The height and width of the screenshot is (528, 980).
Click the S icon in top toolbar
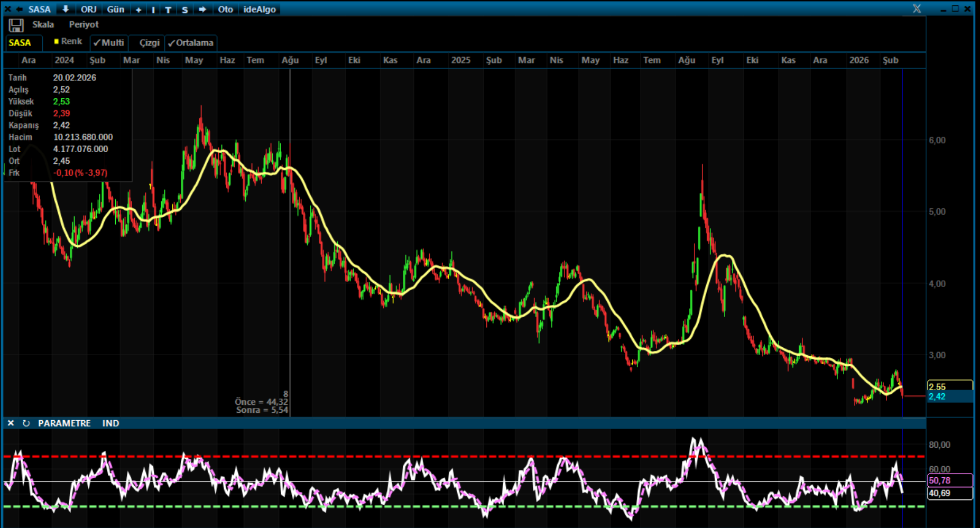pos(184,10)
